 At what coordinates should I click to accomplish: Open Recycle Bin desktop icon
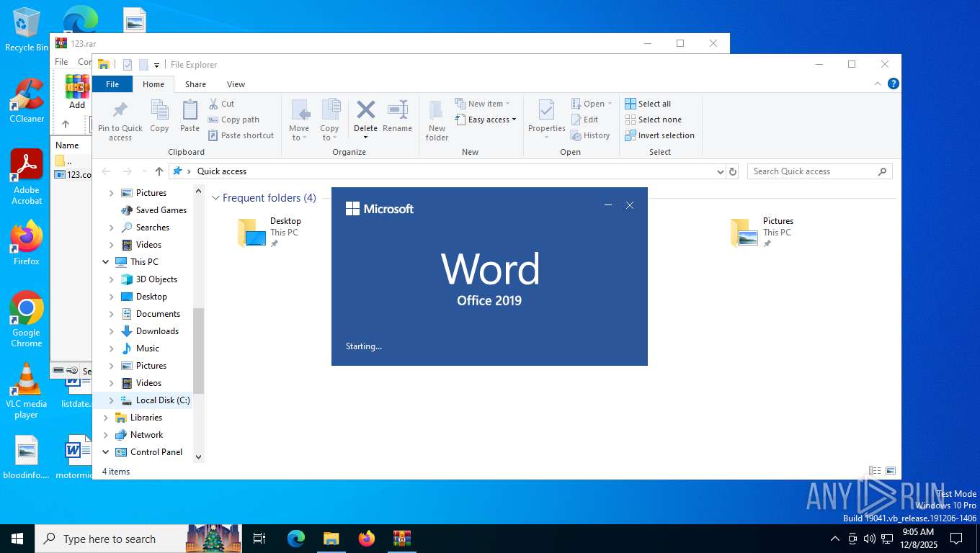tap(27, 30)
